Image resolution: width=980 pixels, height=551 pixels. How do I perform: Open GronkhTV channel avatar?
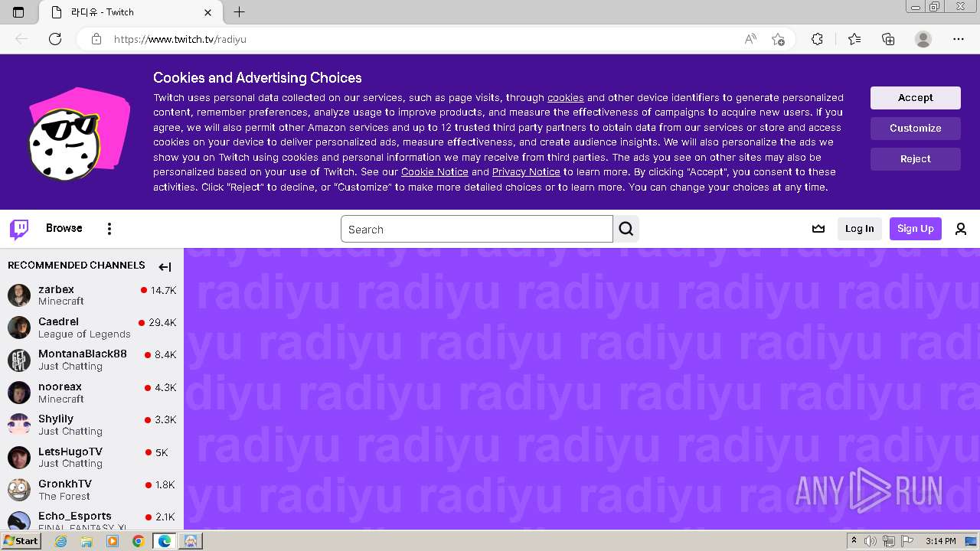pyautogui.click(x=19, y=490)
